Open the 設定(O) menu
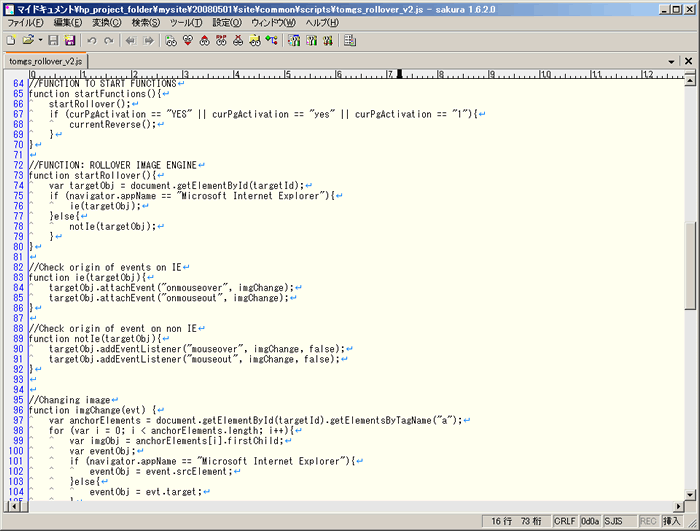 point(227,22)
